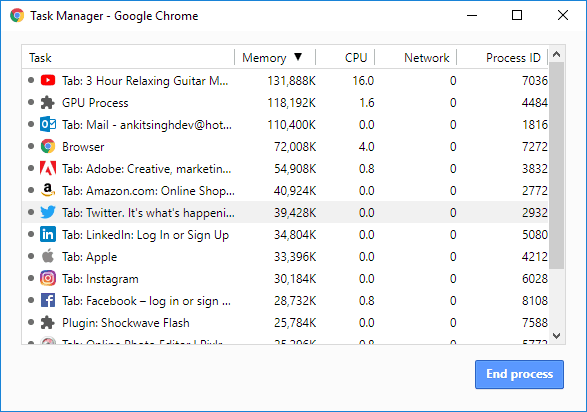The width and height of the screenshot is (587, 412).
Task: Select the 'Plugin: Shockwave Flash' task name
Action: click(x=126, y=323)
